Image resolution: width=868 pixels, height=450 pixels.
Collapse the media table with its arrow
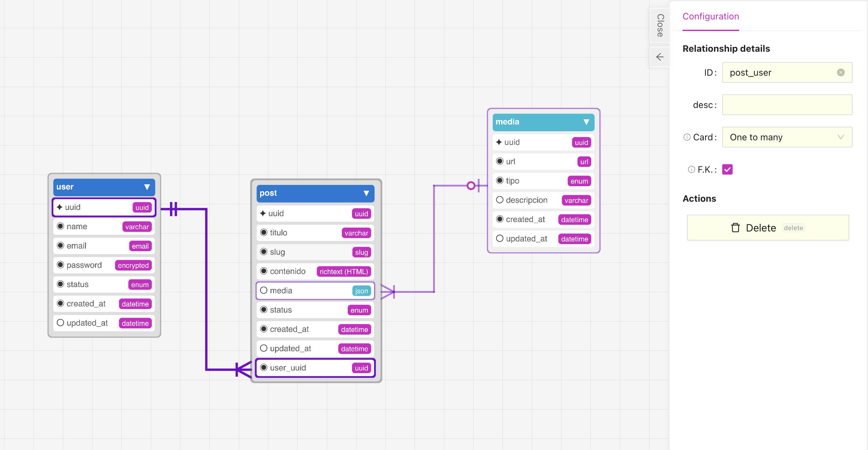point(586,122)
